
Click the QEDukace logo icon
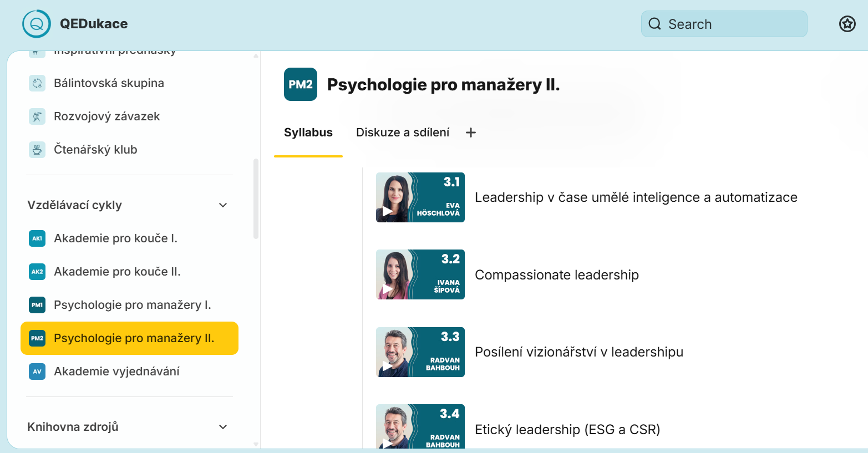[36, 23]
